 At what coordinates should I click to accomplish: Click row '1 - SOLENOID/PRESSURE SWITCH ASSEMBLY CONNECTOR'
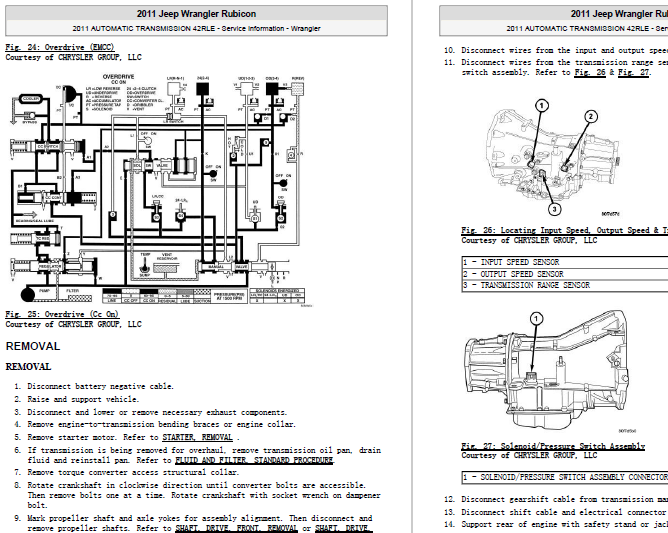[x=565, y=477]
